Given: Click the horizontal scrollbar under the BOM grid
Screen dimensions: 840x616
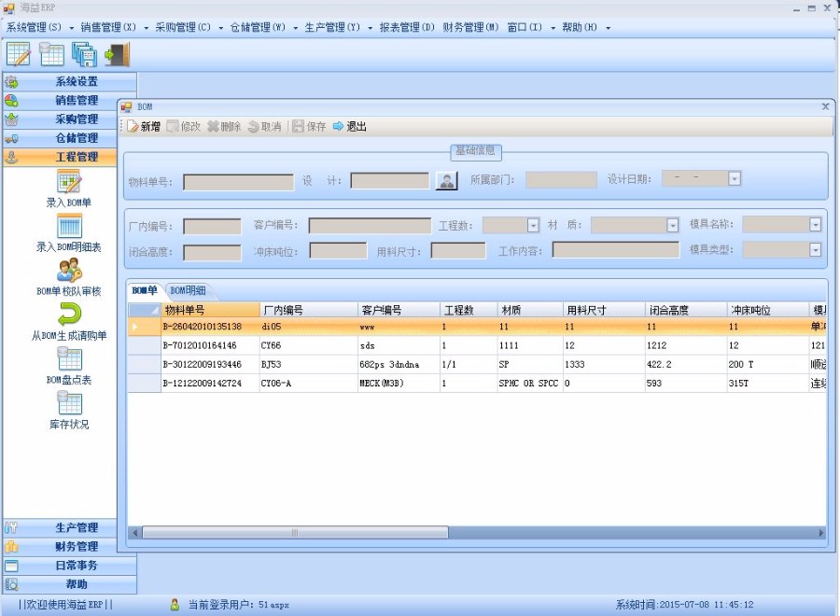Looking at the screenshot, I should (x=295, y=533).
